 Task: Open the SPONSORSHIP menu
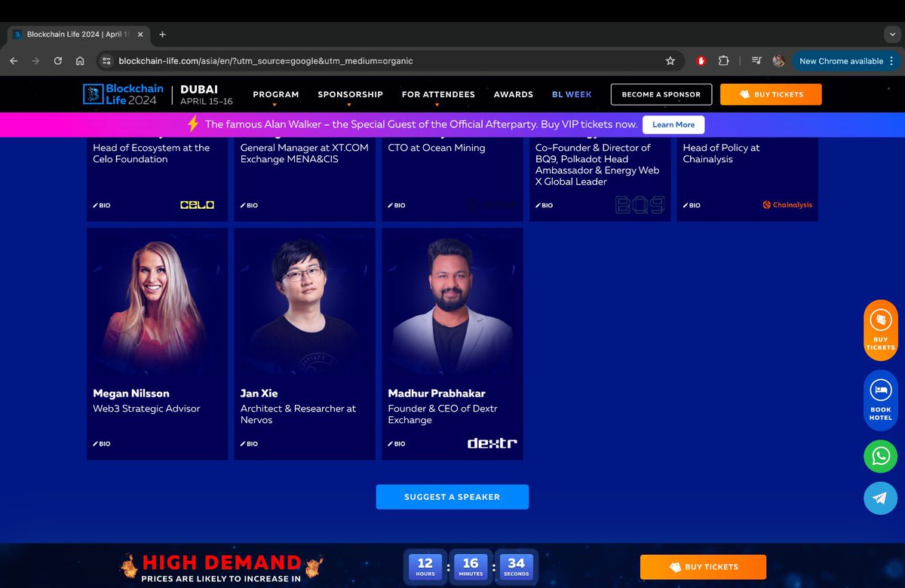coord(350,94)
